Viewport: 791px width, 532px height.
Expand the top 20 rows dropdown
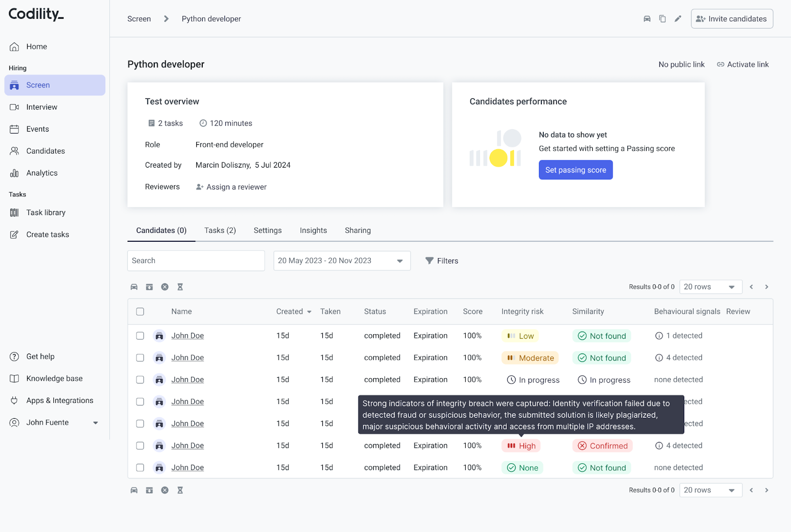point(710,287)
